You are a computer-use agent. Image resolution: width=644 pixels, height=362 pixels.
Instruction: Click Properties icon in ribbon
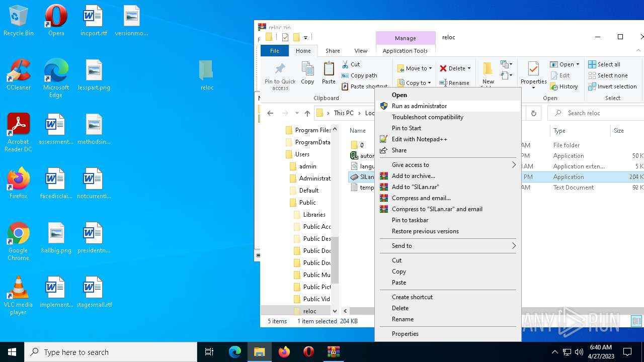533,75
